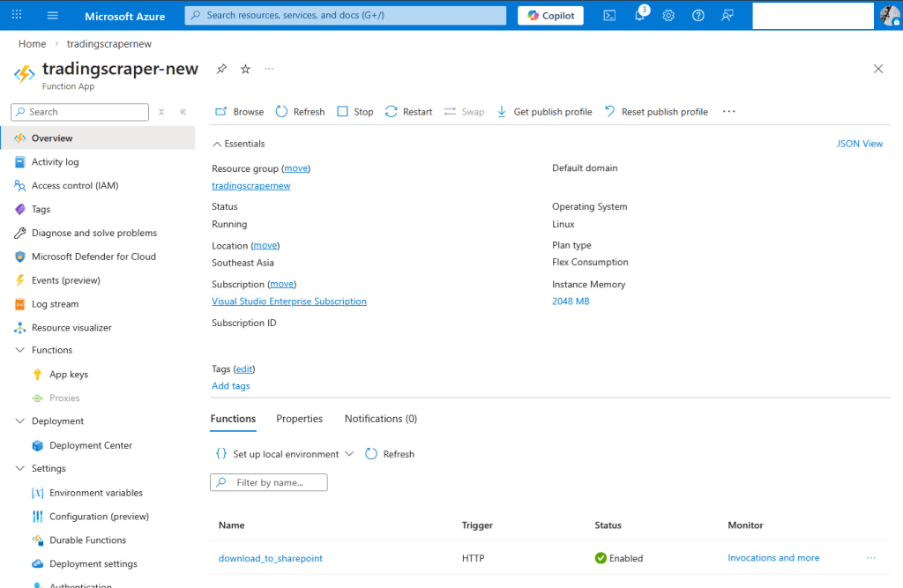The width and height of the screenshot is (903, 588).
Task: Open the notifications bell
Action: tap(639, 16)
